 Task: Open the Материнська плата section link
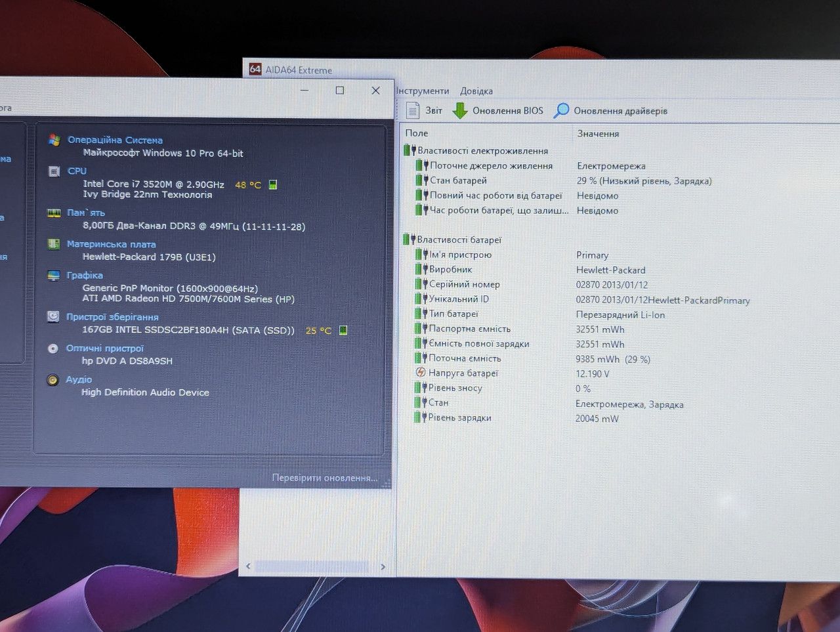pyautogui.click(x=111, y=244)
